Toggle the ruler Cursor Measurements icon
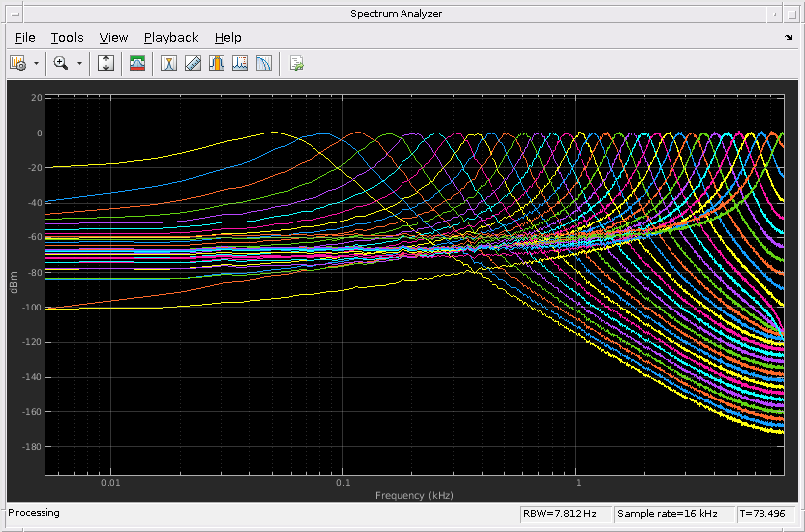805x532 pixels. (193, 63)
